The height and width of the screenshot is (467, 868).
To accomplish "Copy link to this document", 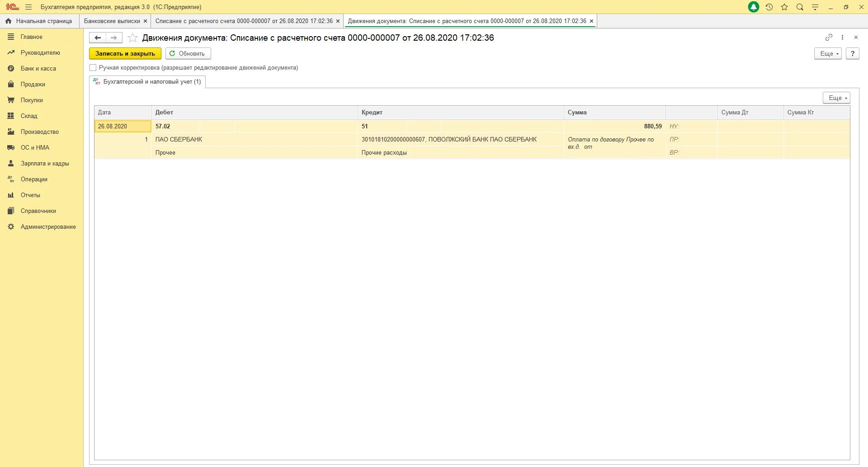I will (829, 38).
